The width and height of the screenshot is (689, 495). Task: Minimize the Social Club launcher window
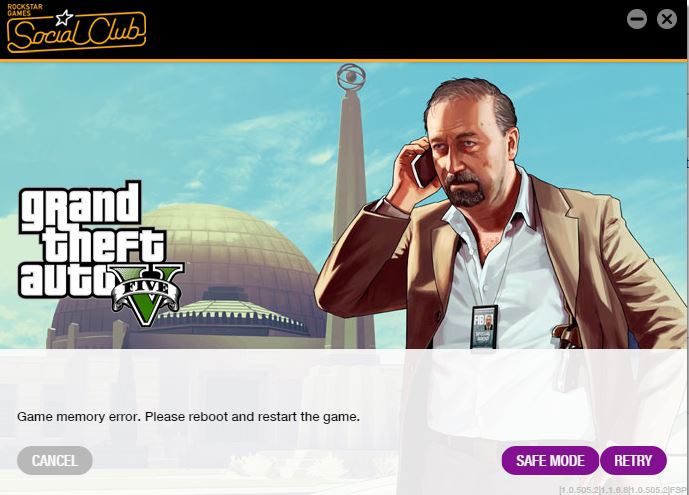(x=637, y=19)
